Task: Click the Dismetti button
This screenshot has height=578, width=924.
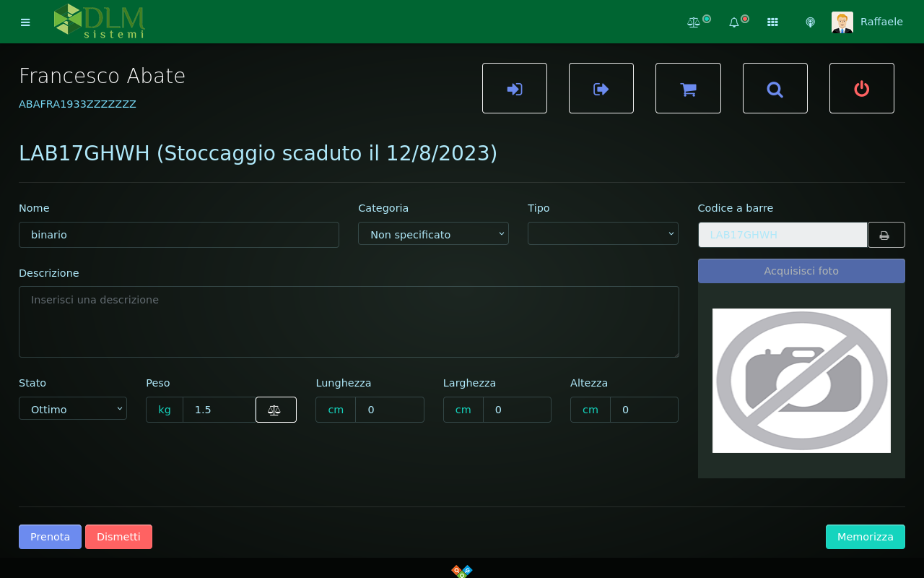Action: click(118, 537)
